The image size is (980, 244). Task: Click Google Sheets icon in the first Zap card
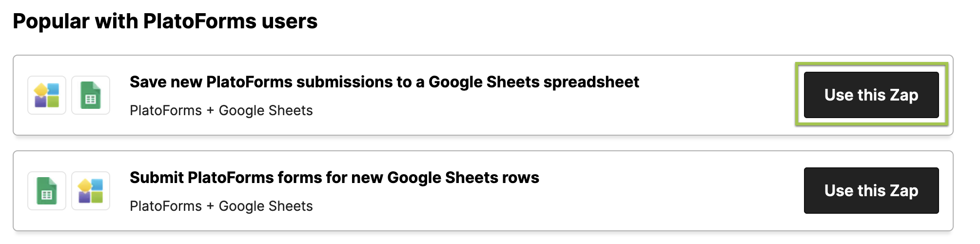[x=91, y=95]
